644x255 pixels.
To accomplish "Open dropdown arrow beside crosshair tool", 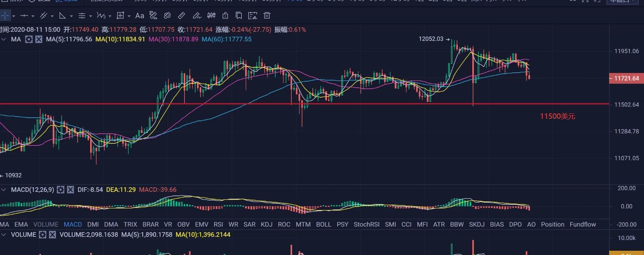I will click(x=14, y=16).
